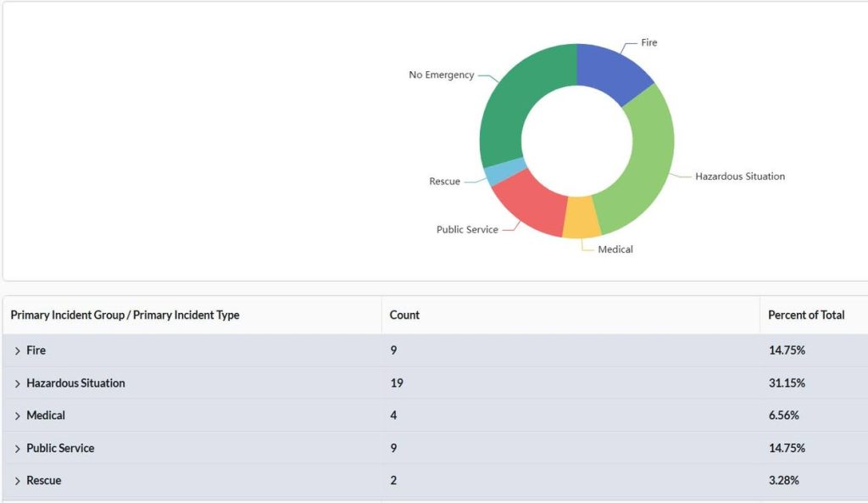Select the Public Service table row name

coord(60,448)
